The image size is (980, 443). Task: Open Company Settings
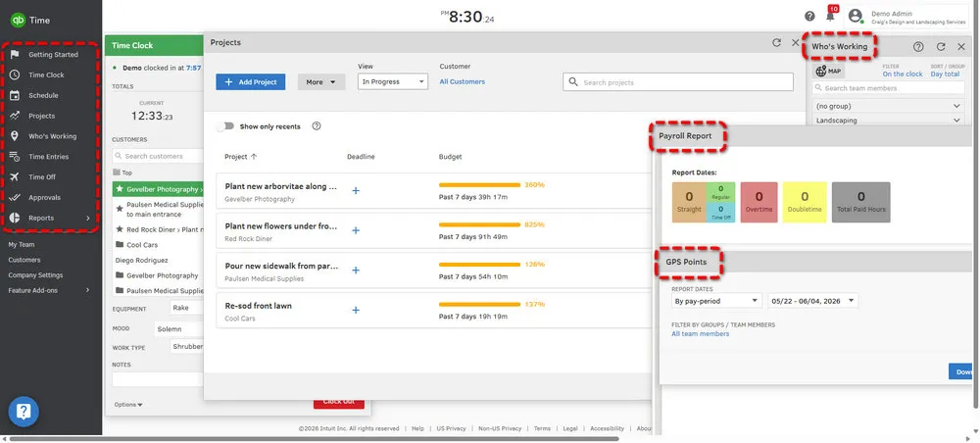coord(35,275)
